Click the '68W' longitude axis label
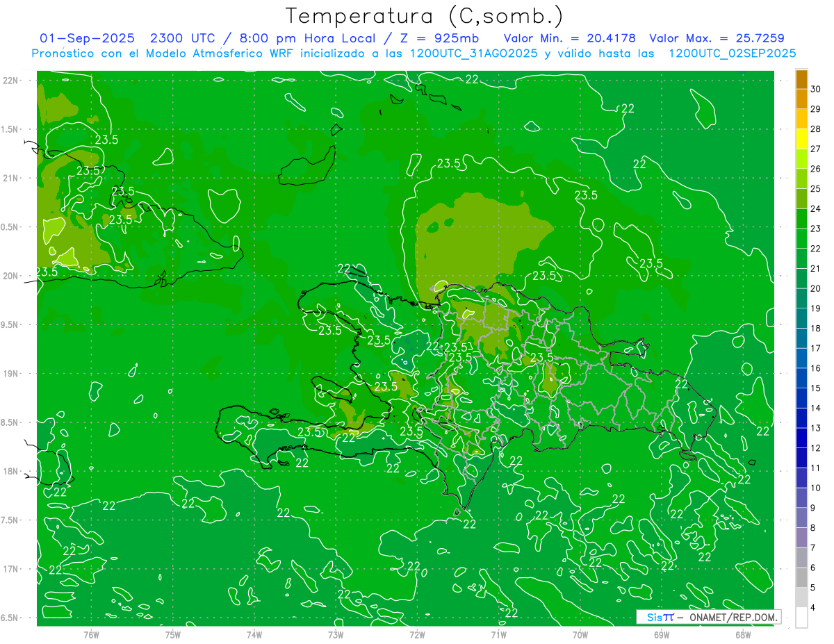The image size is (834, 644). [743, 635]
